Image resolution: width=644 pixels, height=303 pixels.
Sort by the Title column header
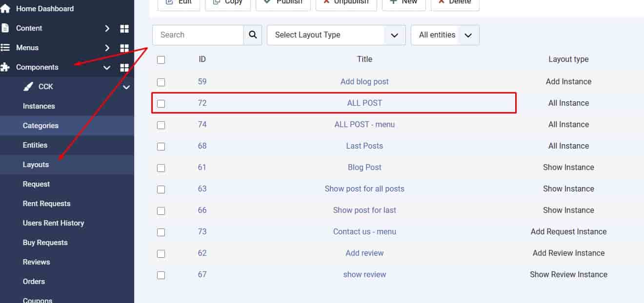click(364, 59)
